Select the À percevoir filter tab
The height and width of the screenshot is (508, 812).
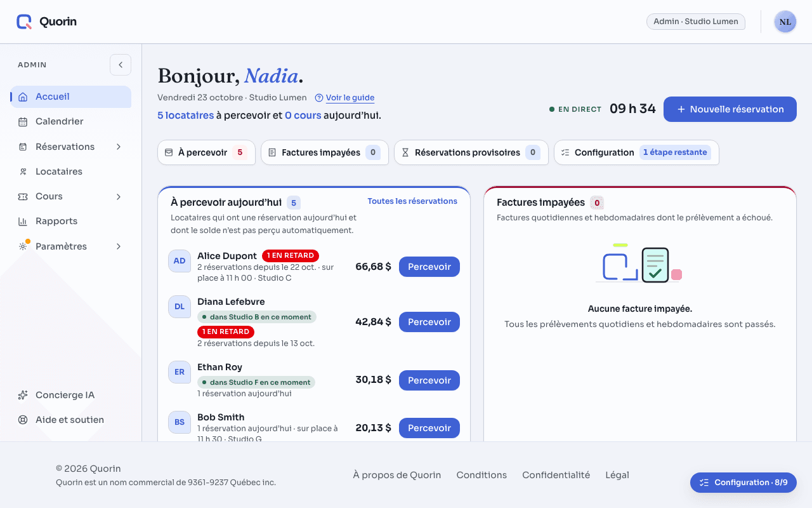(206, 152)
